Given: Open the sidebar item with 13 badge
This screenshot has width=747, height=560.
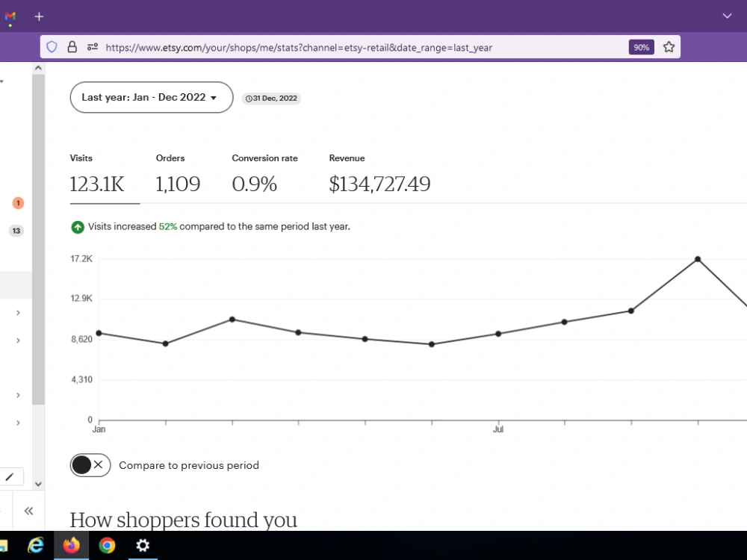Looking at the screenshot, I should (16, 231).
